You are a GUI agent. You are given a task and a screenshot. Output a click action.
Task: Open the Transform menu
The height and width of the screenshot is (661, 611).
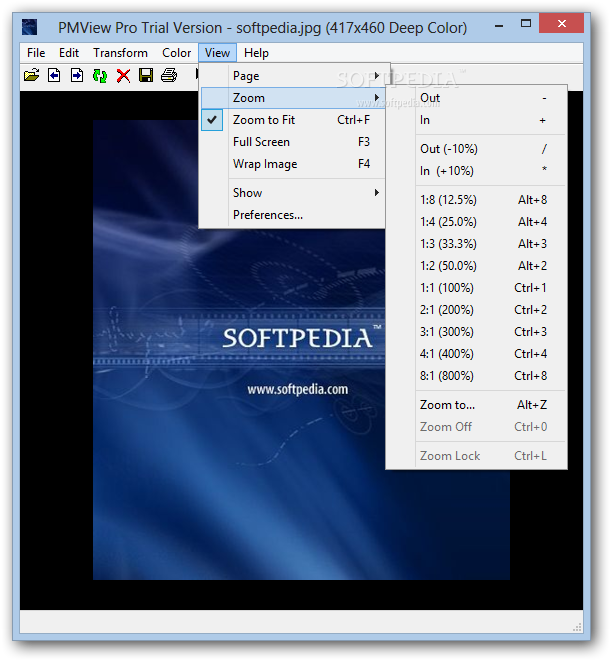pos(121,53)
